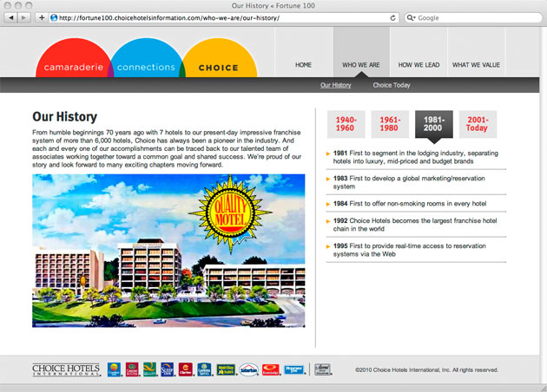Click the red camaraderie semicircle logo
547x392 pixels.
tap(73, 58)
